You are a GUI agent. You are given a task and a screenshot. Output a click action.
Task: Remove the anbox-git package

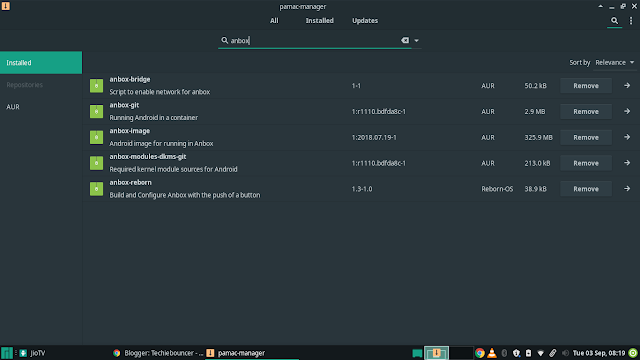click(586, 111)
